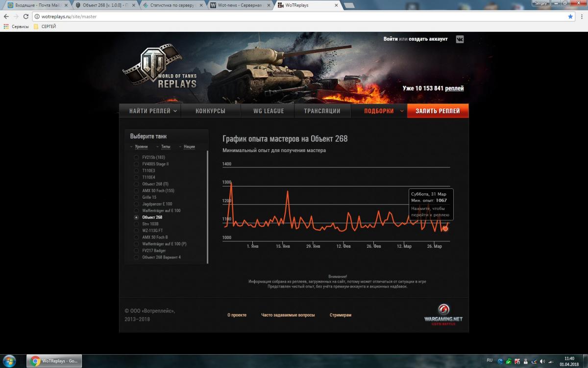Click the highlighted 31 Мар graph point

click(445, 229)
